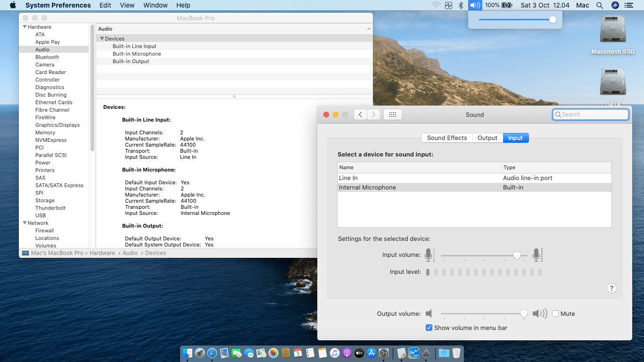This screenshot has width=644, height=362.
Task: Collapse the Hardware tree section
Action: [25, 27]
